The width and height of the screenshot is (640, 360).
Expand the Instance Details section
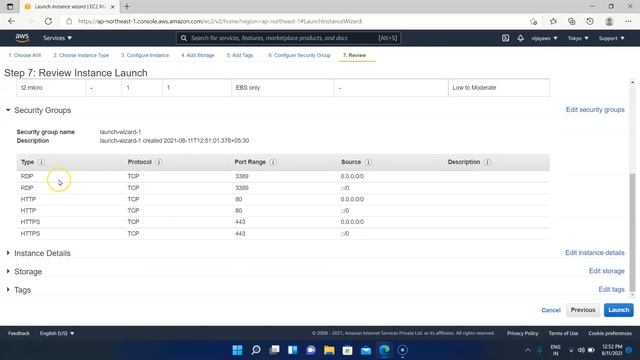(8, 253)
